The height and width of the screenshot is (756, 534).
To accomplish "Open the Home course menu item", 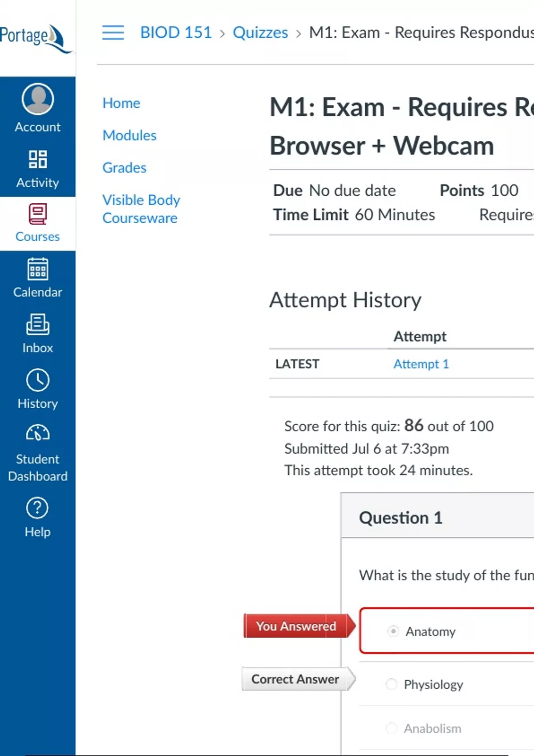I will 121,103.
